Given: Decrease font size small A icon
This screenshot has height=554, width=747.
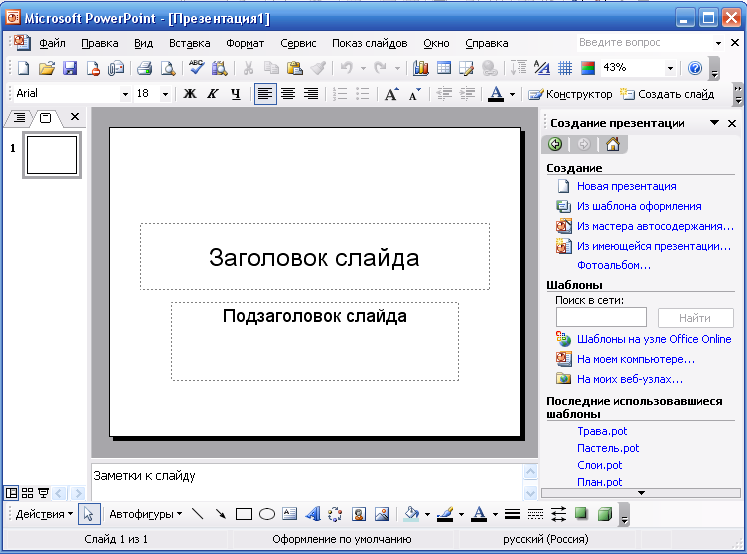Looking at the screenshot, I should click(414, 94).
